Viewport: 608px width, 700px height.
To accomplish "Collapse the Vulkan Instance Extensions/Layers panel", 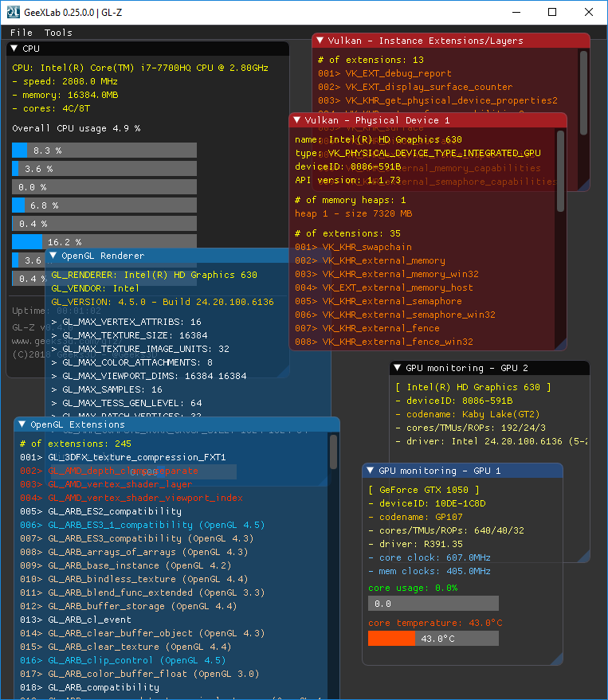I will click(x=320, y=40).
